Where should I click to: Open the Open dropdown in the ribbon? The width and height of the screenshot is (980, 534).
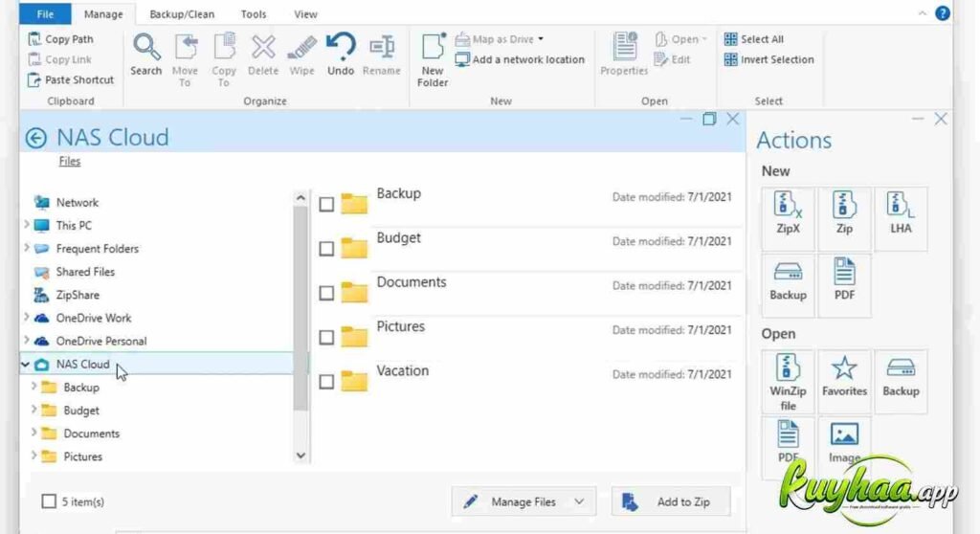(704, 39)
